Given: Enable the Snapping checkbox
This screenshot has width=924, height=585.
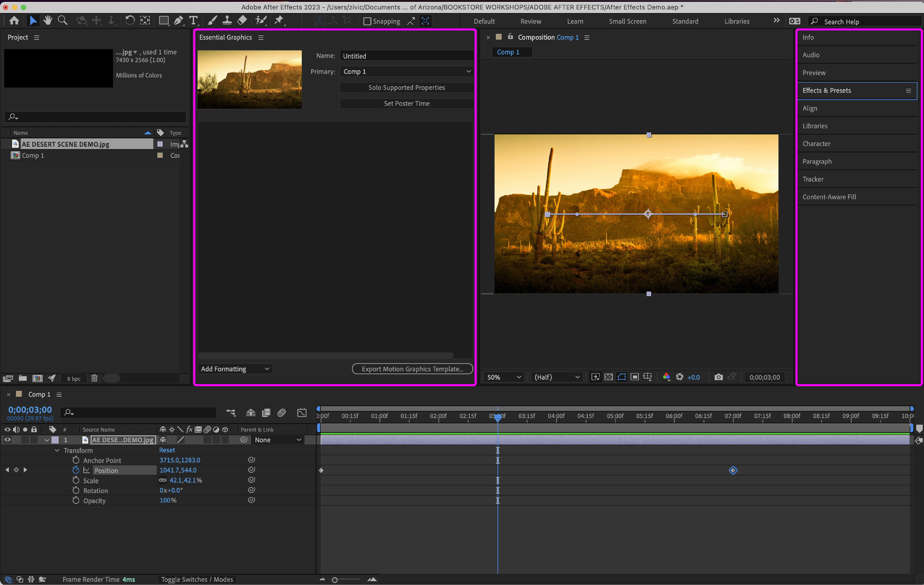Looking at the screenshot, I should coord(367,21).
